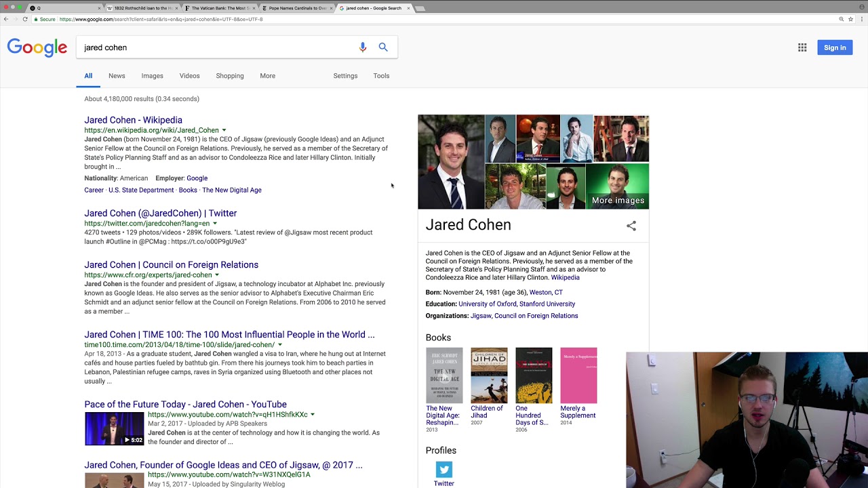Expand Twitter result URL dropdown arrow
Viewport: 868px width, 488px height.
tap(215, 223)
